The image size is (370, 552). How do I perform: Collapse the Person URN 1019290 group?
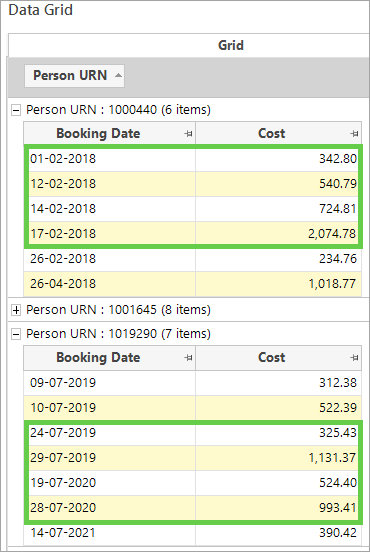[16, 334]
